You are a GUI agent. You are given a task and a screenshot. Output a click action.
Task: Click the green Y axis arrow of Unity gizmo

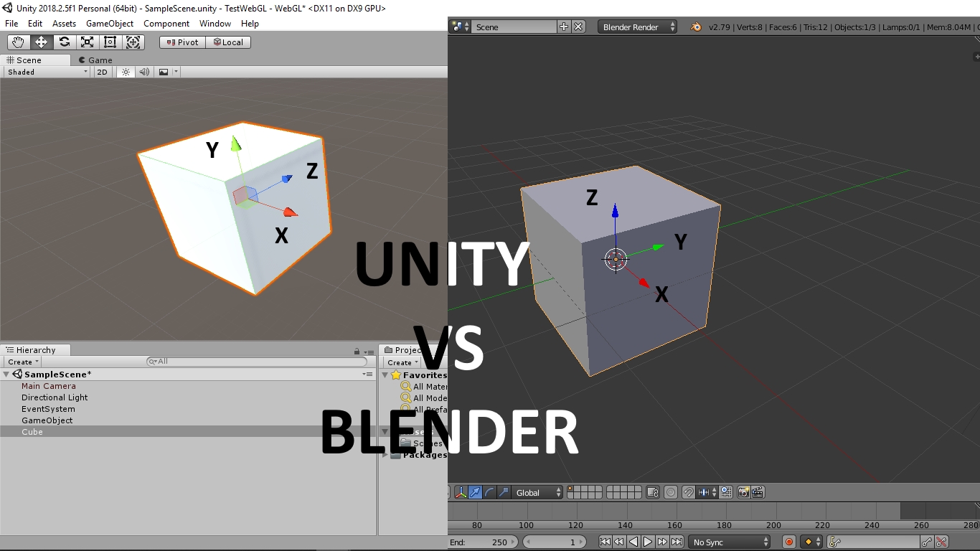point(235,144)
